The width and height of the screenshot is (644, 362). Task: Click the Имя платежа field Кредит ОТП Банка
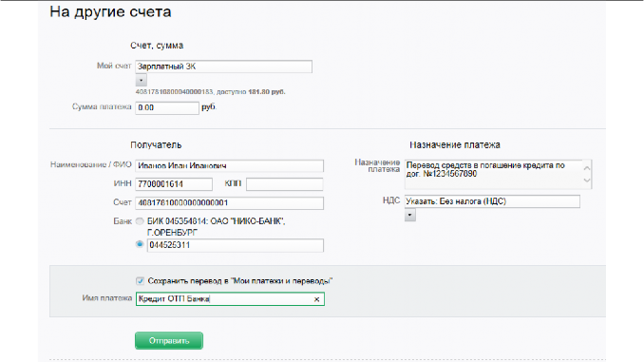coord(230,298)
